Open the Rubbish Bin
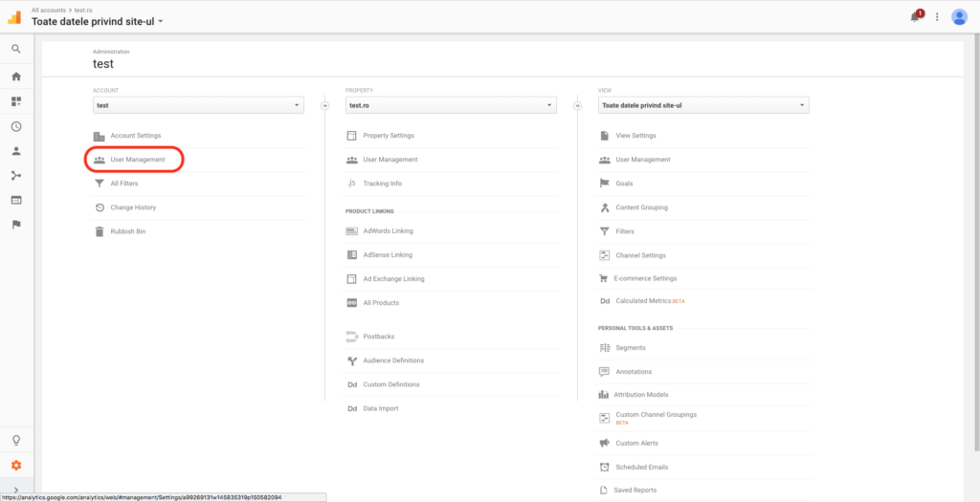980x502 pixels. tap(127, 231)
